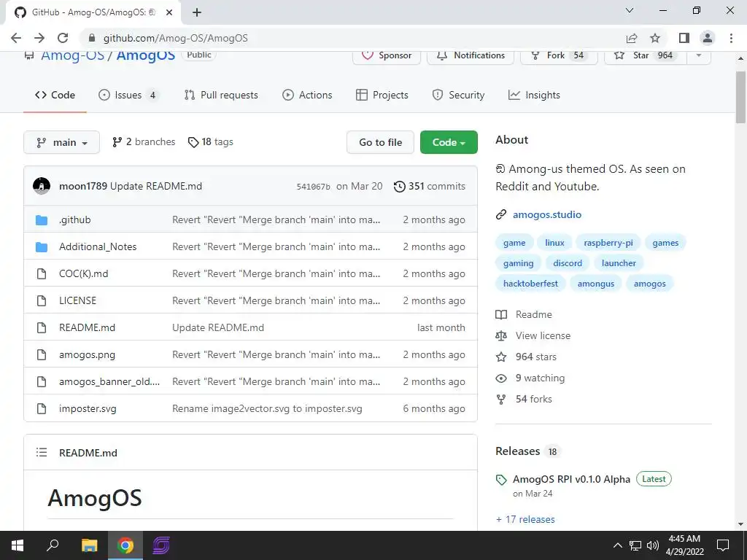Select the raspberry-pi topic tag
Viewport: 747px width, 560px height.
click(608, 243)
